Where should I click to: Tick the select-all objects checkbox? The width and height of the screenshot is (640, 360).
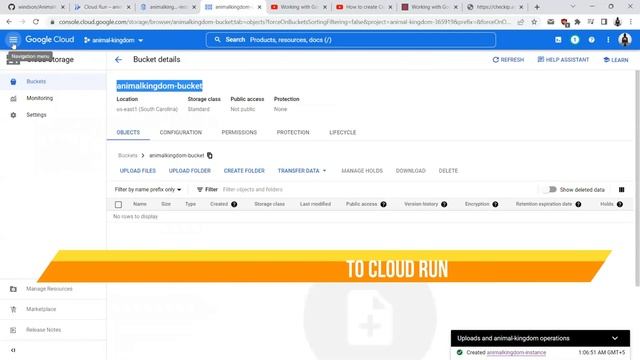pos(118,204)
